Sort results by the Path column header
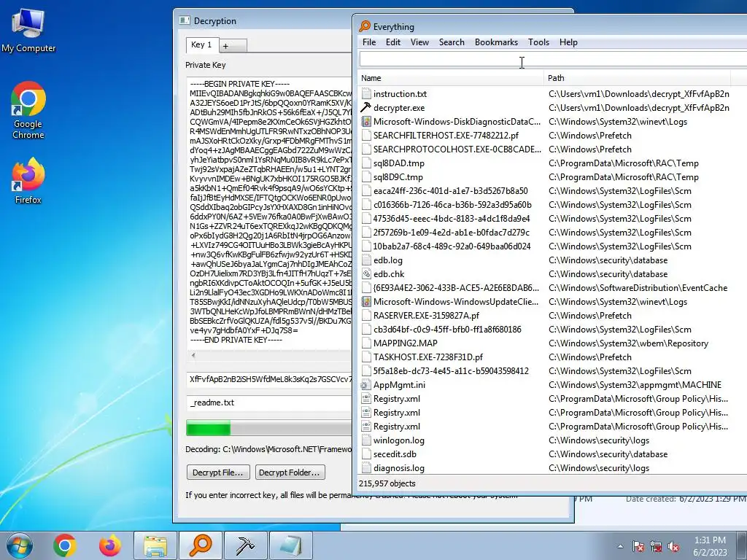Screen dimensions: 747x560 (638, 78)
